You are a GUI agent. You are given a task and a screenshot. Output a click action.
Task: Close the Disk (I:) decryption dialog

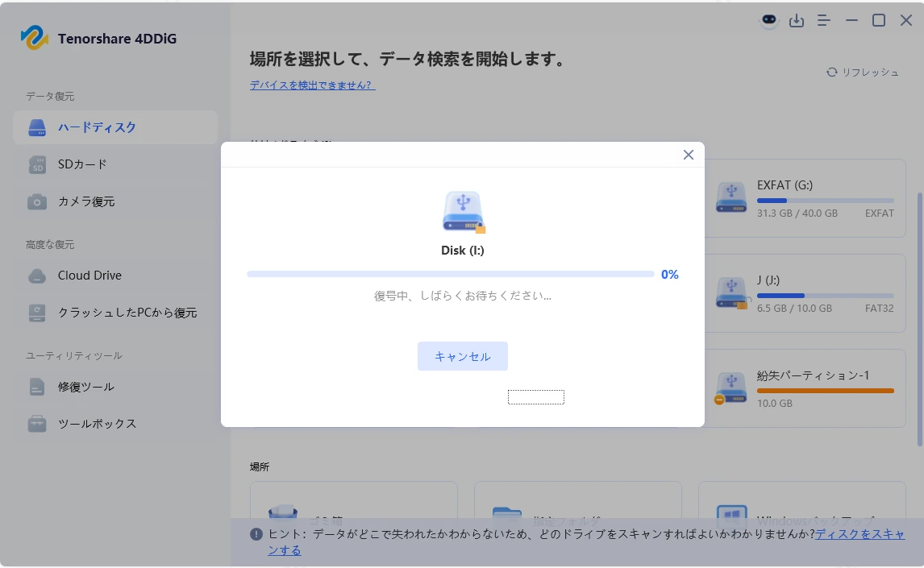point(688,155)
